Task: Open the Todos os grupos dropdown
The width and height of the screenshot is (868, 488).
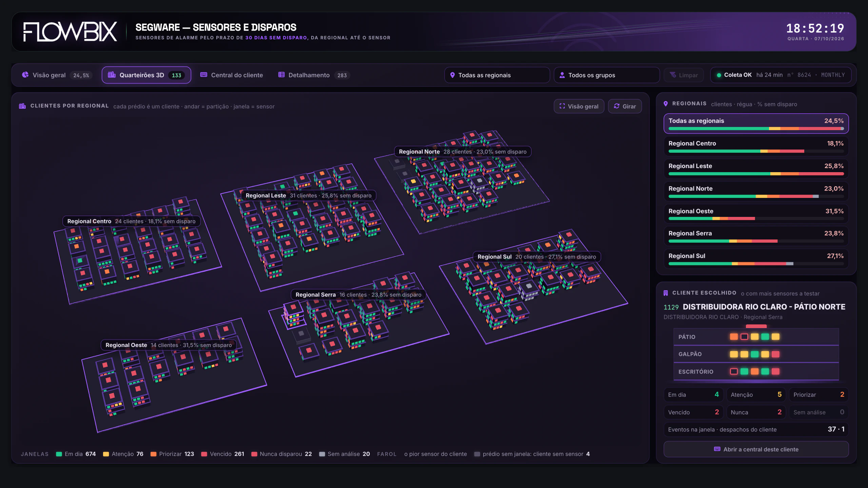Action: click(607, 75)
